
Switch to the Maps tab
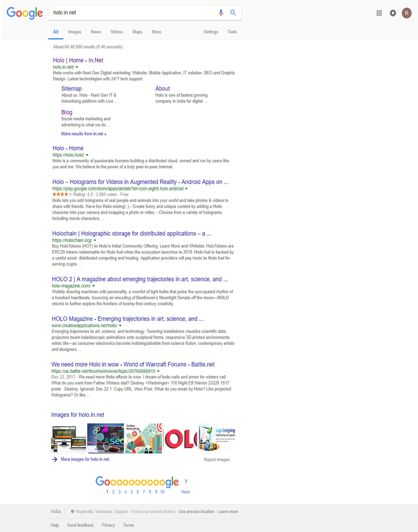tap(137, 32)
